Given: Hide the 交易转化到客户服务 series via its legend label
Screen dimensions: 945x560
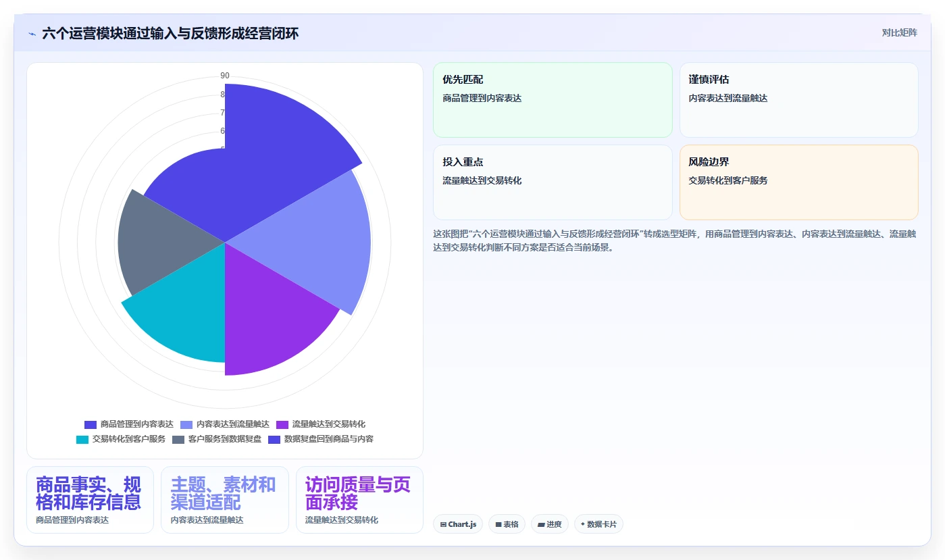Looking at the screenshot, I should pos(129,439).
